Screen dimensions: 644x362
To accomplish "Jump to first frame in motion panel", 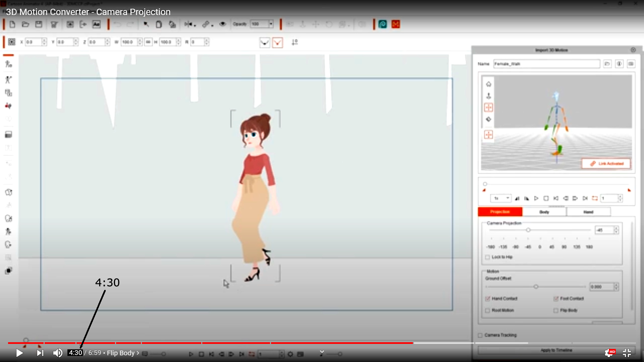I will (x=556, y=198).
